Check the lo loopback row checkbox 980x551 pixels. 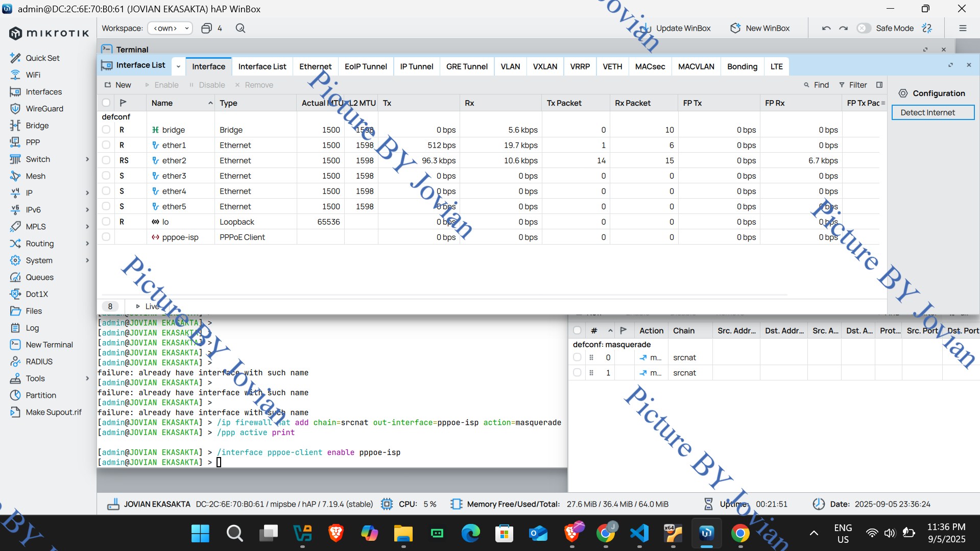pyautogui.click(x=106, y=222)
